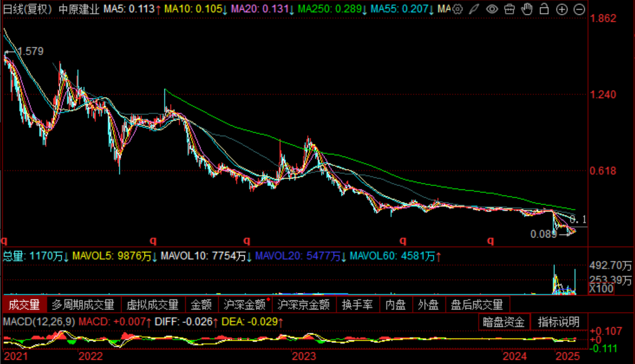Open the toolbox icon

[x=510, y=9]
